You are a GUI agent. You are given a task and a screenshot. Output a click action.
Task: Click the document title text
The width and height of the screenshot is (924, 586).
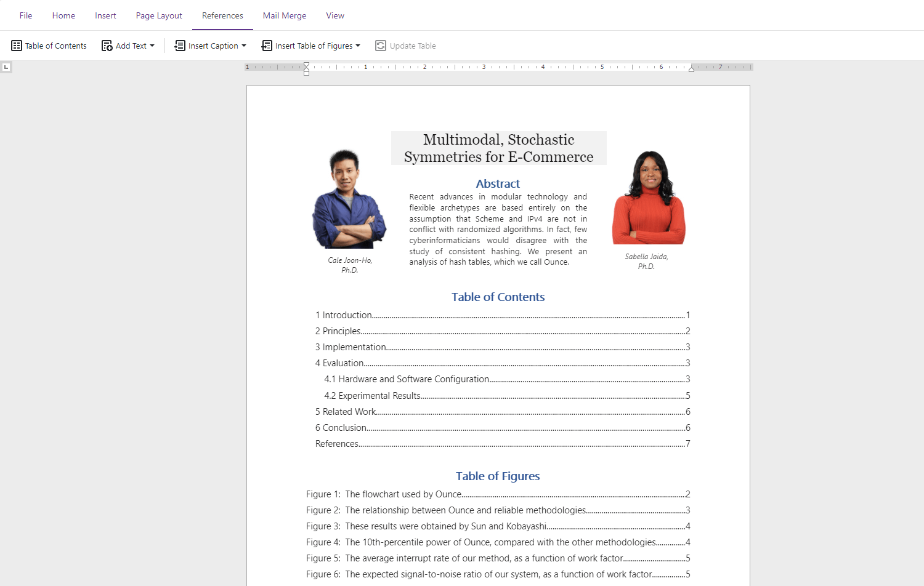pos(498,148)
